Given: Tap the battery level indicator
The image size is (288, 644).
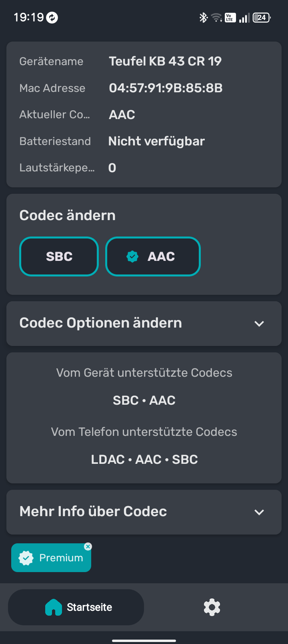Looking at the screenshot, I should (x=262, y=18).
